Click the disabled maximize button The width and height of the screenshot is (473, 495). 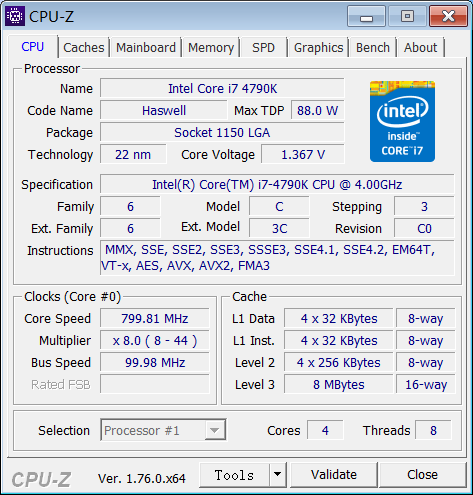407,16
